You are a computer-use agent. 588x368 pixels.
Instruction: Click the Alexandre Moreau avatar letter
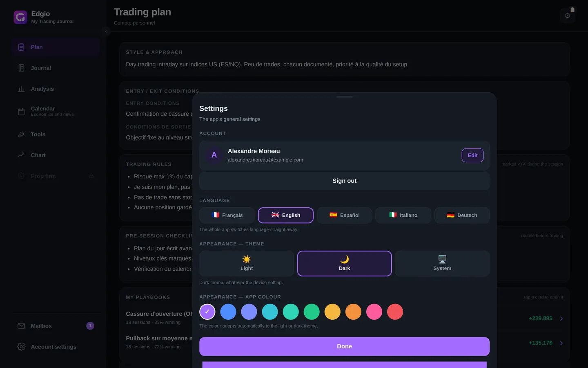click(x=214, y=155)
